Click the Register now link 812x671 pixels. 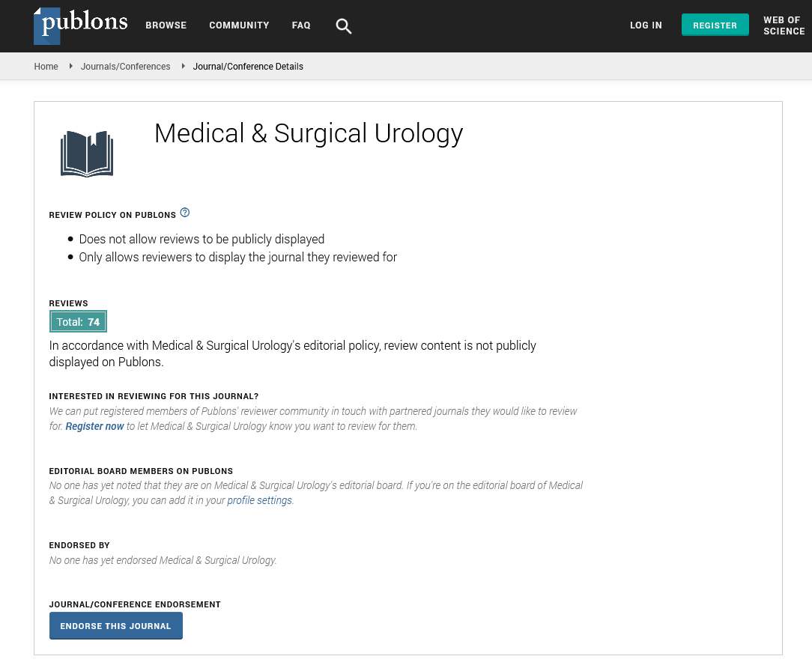click(94, 426)
